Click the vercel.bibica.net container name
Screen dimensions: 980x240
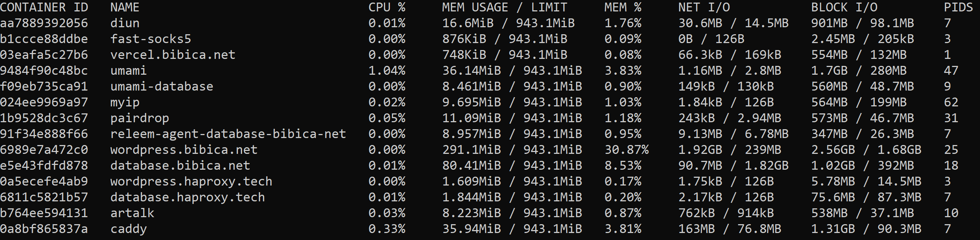point(173,55)
